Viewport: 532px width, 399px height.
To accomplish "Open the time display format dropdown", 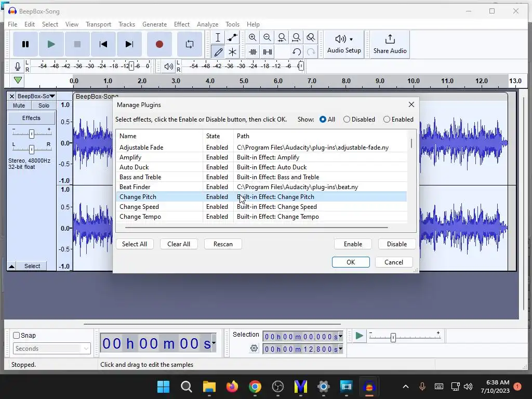I will pos(214,343).
